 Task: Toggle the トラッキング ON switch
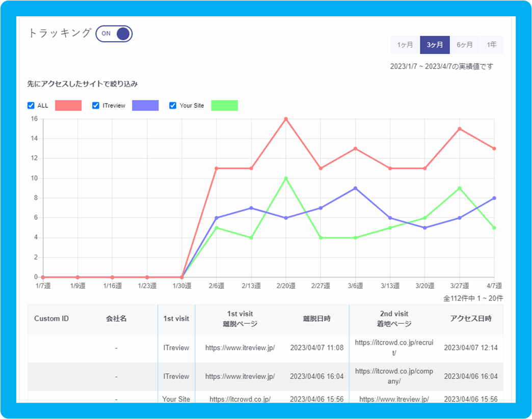pyautogui.click(x=114, y=34)
